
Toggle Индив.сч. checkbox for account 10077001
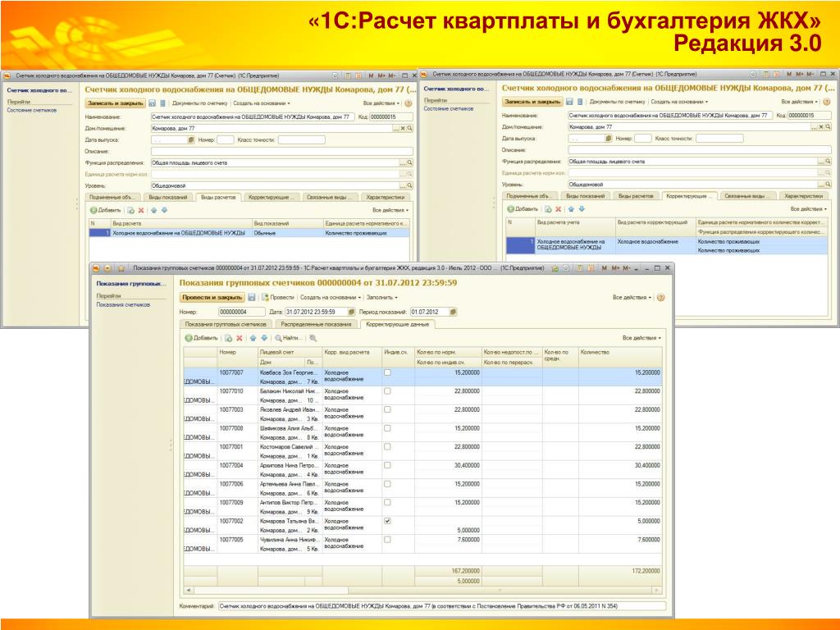(387, 446)
